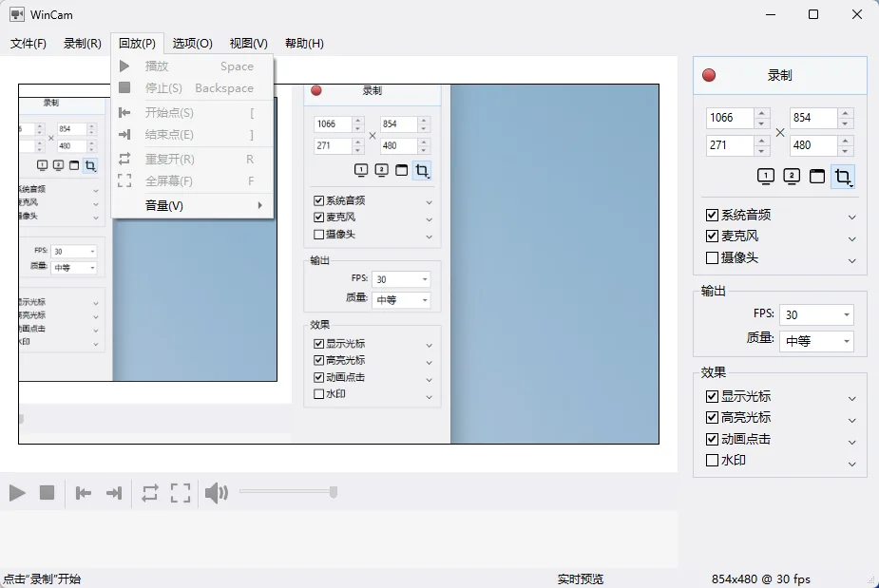
Task: Mute audio with the speaker icon
Action: click(x=217, y=493)
